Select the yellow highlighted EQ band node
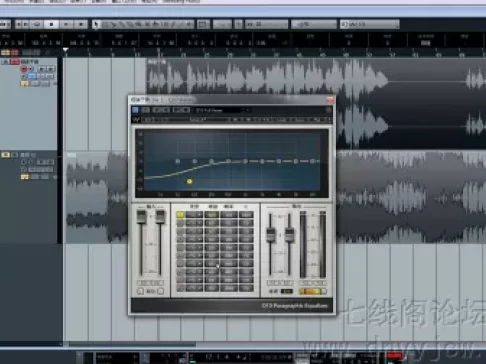The height and width of the screenshot is (364, 486). pos(189,181)
